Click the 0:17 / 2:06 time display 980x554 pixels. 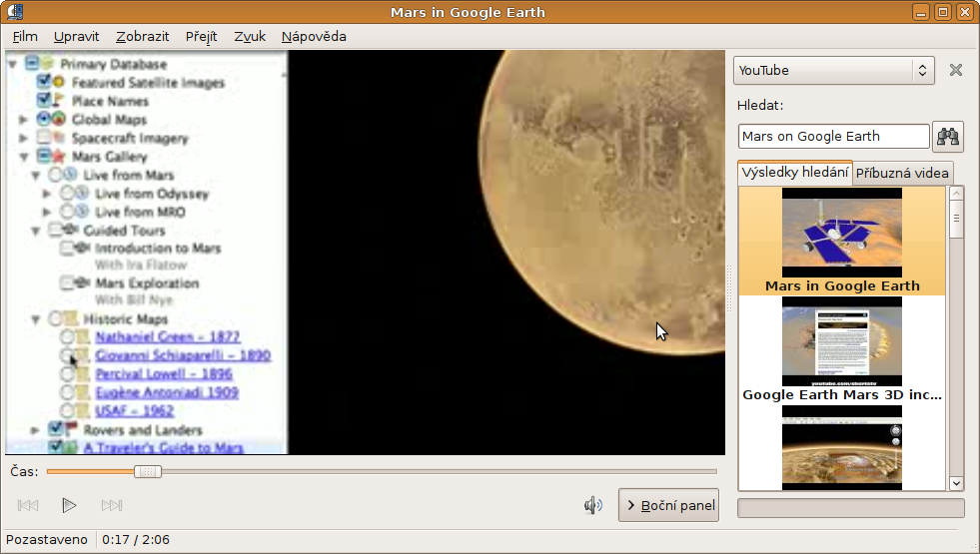tap(136, 540)
